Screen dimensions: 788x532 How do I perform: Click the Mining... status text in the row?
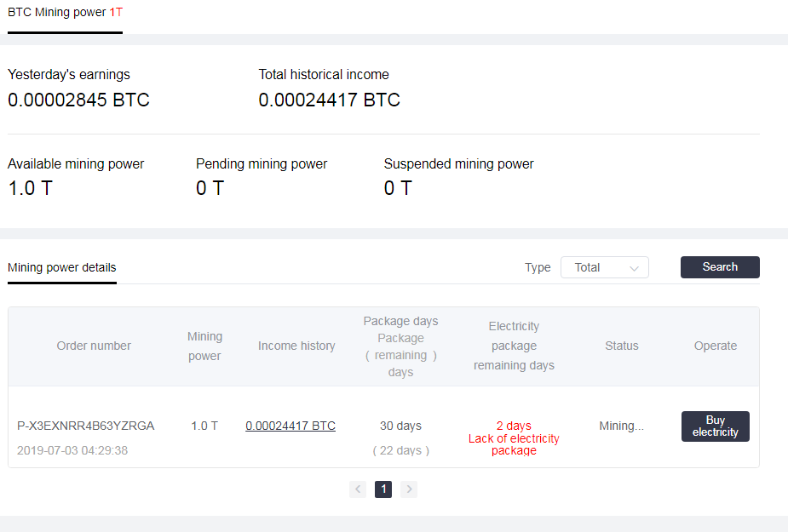coord(622,426)
